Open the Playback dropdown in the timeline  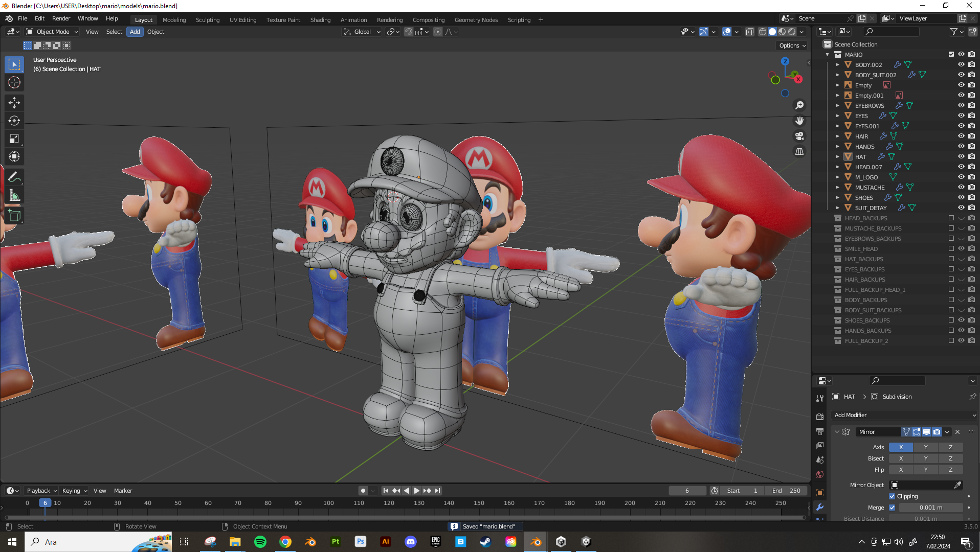click(x=41, y=491)
